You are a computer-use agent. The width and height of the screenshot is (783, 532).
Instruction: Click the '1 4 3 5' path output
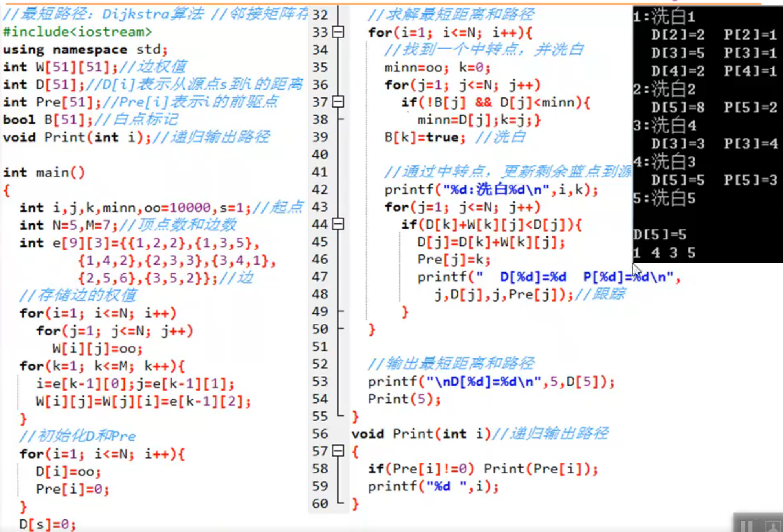pyautogui.click(x=664, y=252)
